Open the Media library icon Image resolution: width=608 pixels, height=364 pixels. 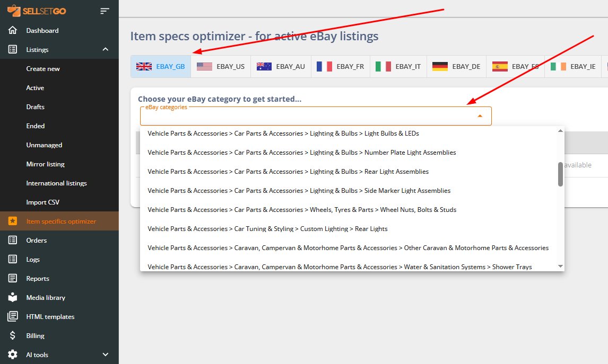(13, 297)
